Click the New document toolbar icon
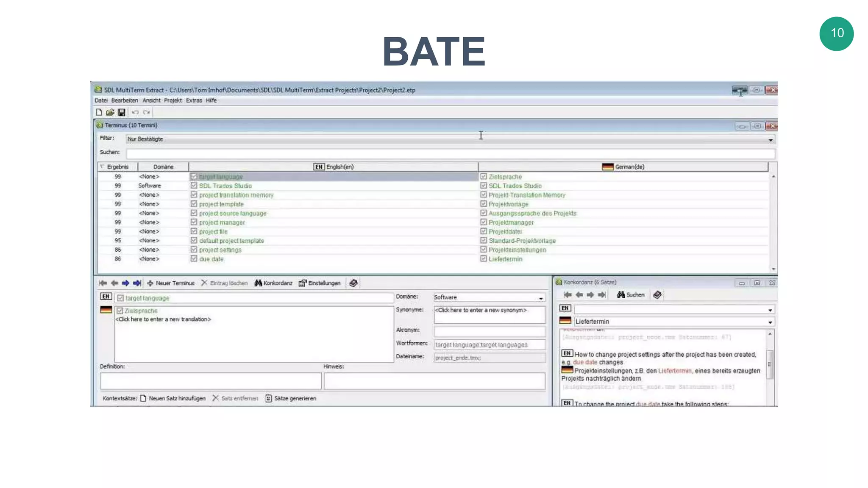The image size is (868, 488). [99, 112]
